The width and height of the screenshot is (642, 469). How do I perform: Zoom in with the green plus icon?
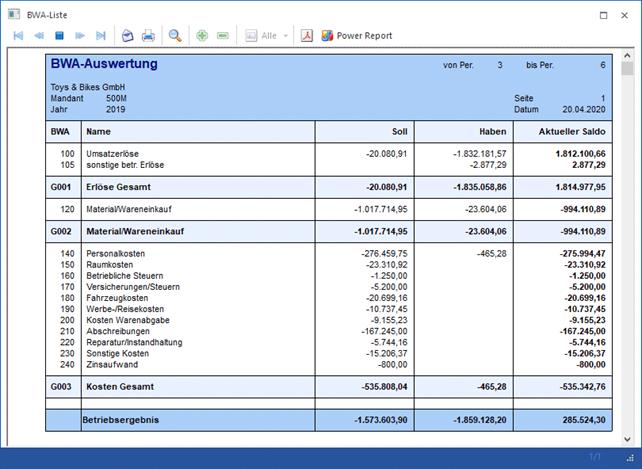pyautogui.click(x=202, y=36)
